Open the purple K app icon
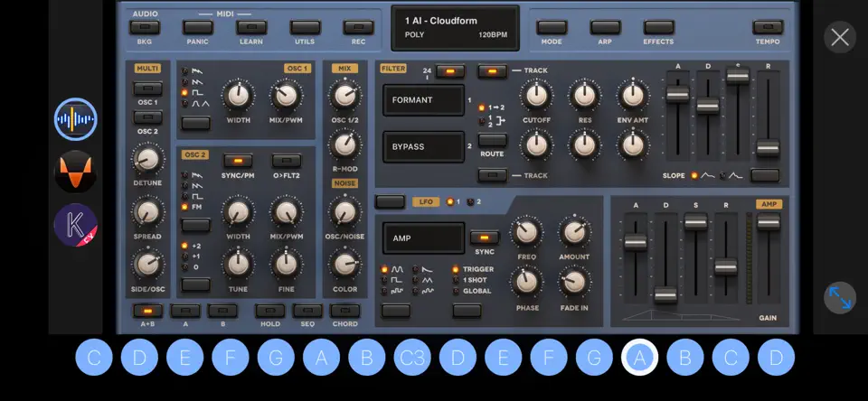This screenshot has height=401, width=868. pos(76,225)
